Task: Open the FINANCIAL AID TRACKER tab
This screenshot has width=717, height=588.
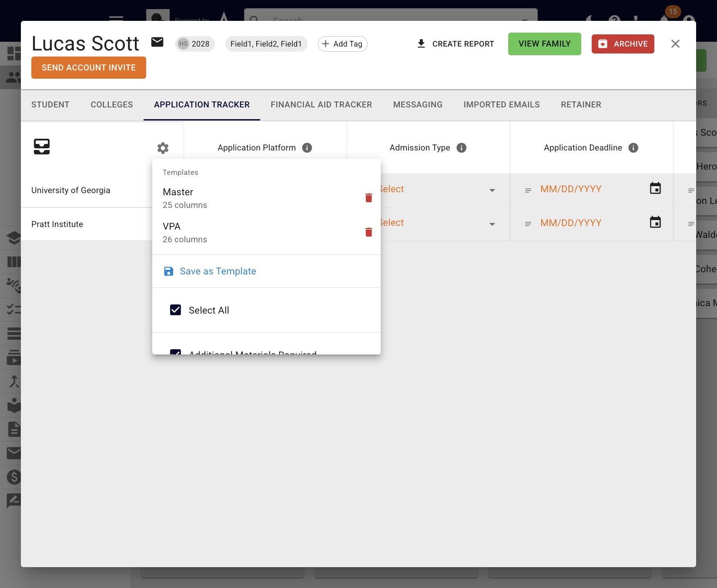Action: click(322, 105)
